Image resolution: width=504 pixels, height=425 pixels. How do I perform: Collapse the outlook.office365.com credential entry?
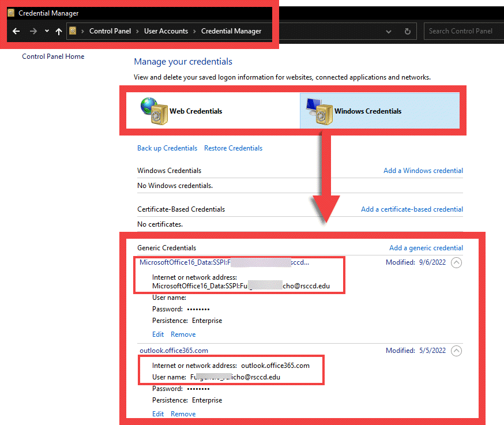pos(456,351)
